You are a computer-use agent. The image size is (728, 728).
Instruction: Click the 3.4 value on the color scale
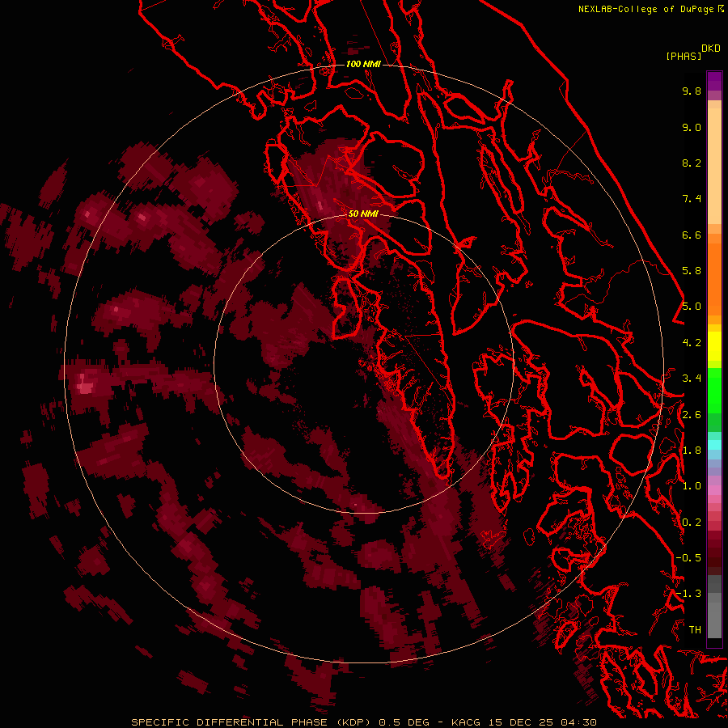point(692,379)
